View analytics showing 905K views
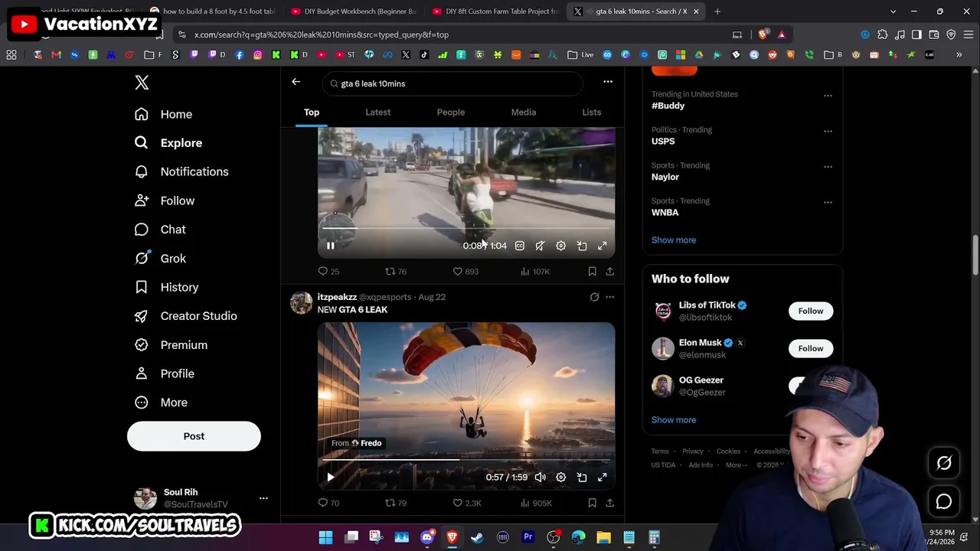 (x=536, y=503)
